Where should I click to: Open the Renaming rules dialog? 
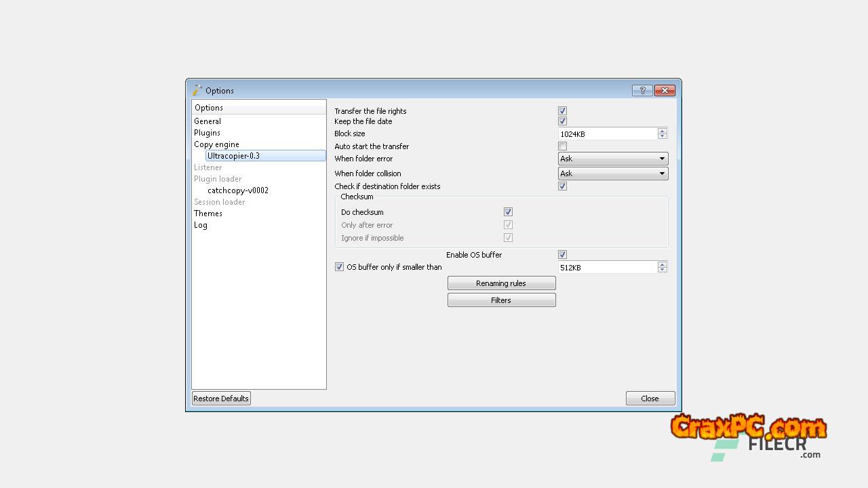(501, 283)
